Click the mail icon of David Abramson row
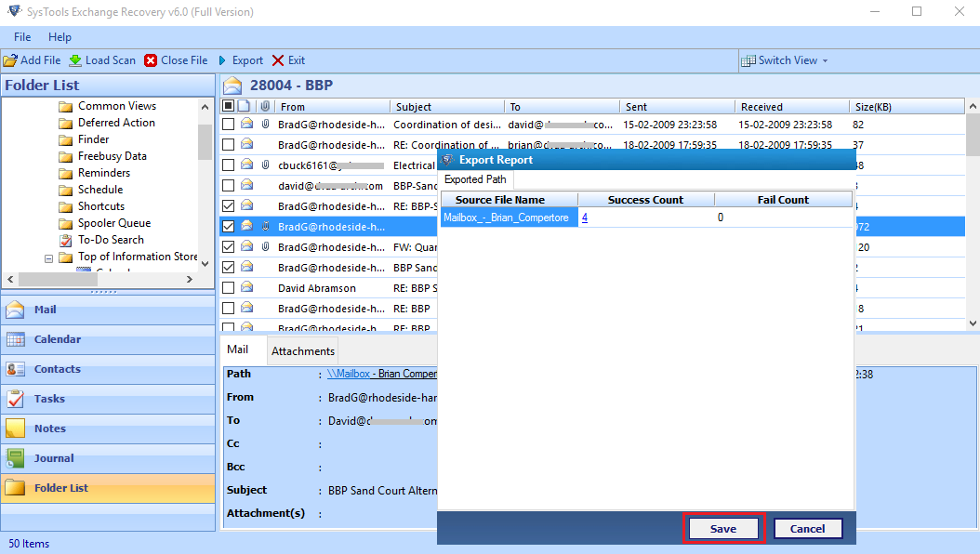Screen dimensions: 980x554 [247, 288]
